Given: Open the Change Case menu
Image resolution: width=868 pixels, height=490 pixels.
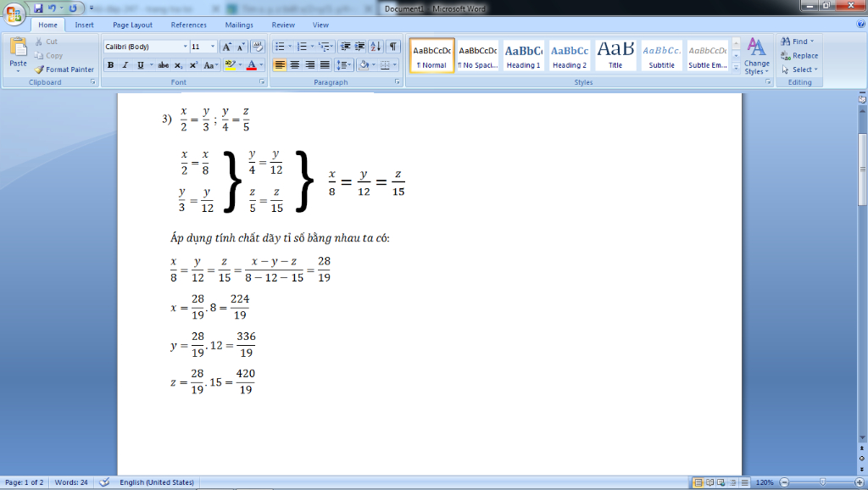Looking at the screenshot, I should click(210, 65).
